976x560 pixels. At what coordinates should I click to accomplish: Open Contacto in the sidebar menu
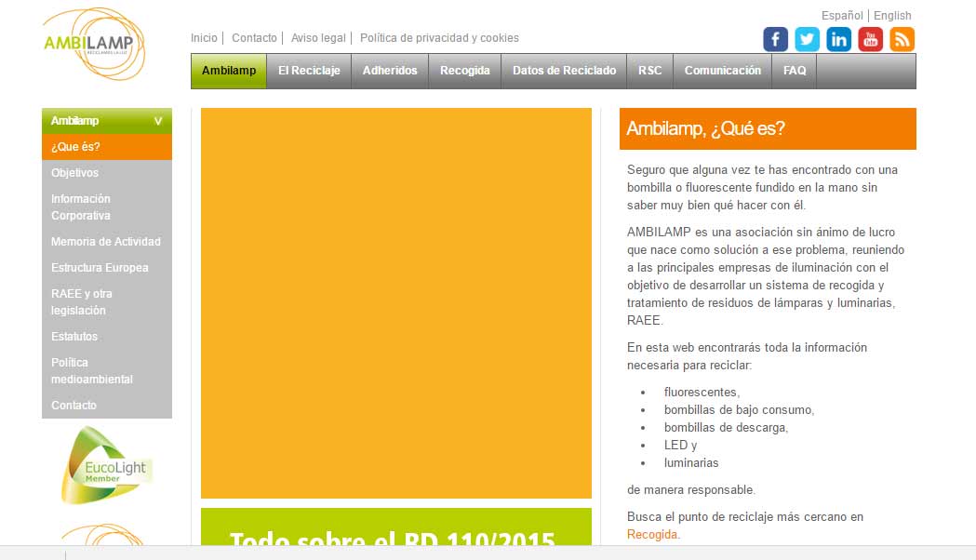tap(106, 405)
